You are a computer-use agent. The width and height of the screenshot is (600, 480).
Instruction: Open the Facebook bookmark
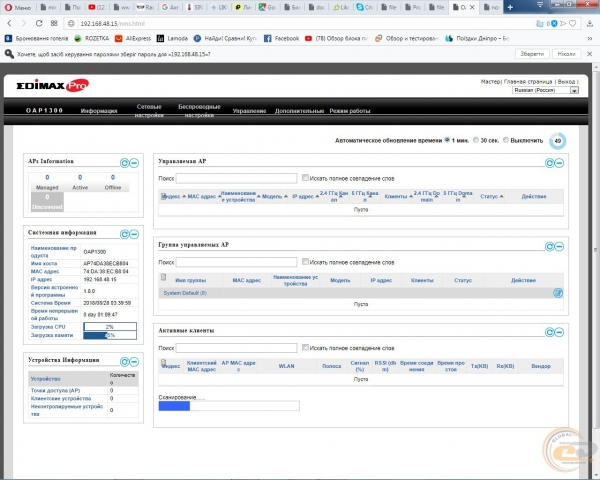pos(282,38)
